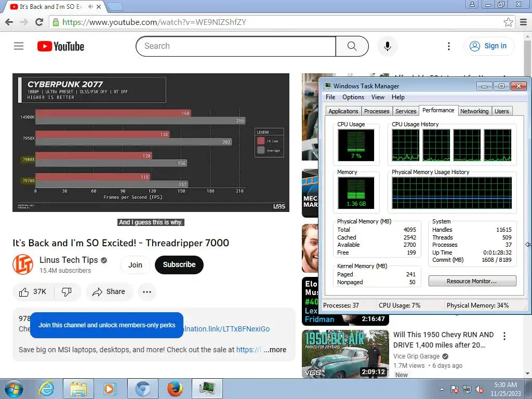Click the 'CPU Usage: 7%' status bar entry
The image size is (532, 399).
pos(400,305)
